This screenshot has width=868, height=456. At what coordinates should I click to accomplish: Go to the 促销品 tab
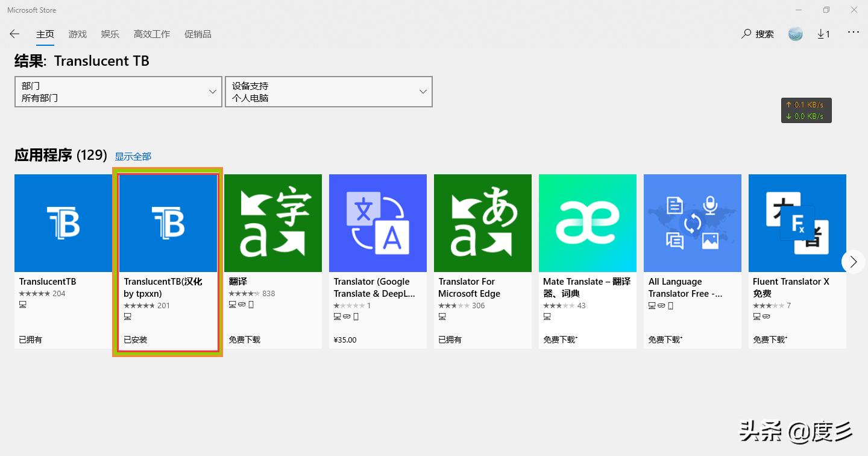(198, 34)
